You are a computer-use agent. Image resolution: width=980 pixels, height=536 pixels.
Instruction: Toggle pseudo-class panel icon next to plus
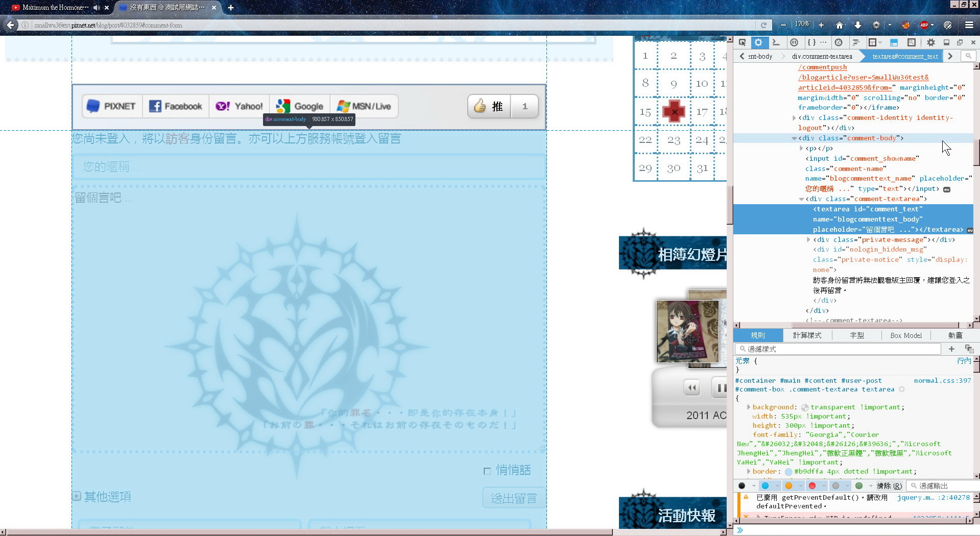pyautogui.click(x=969, y=349)
